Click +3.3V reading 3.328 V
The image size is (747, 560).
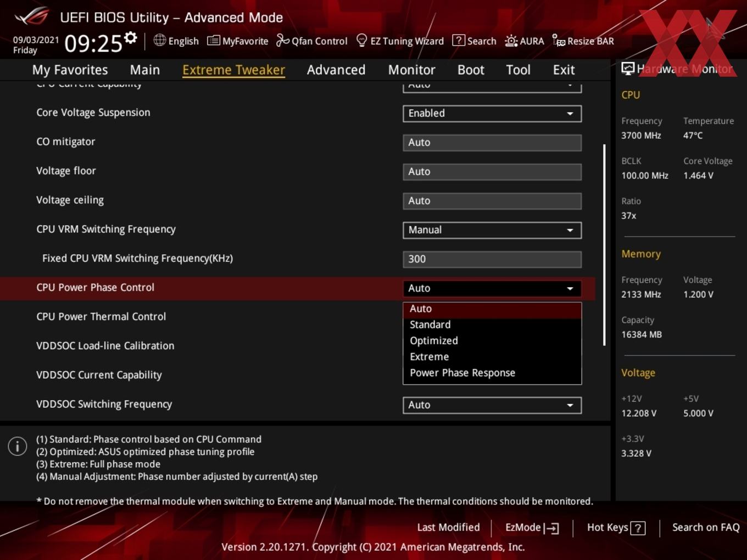click(636, 453)
